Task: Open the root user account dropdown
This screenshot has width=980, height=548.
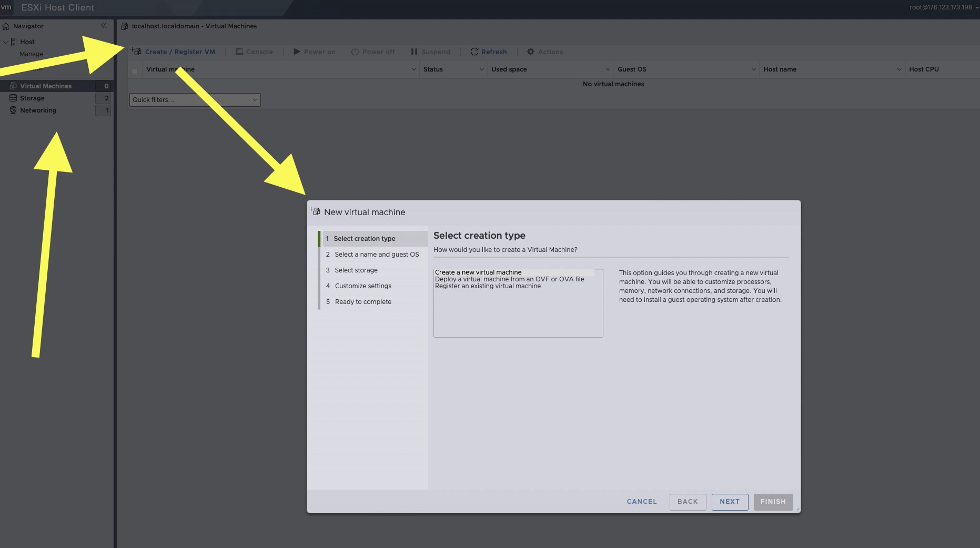Action: (x=944, y=7)
